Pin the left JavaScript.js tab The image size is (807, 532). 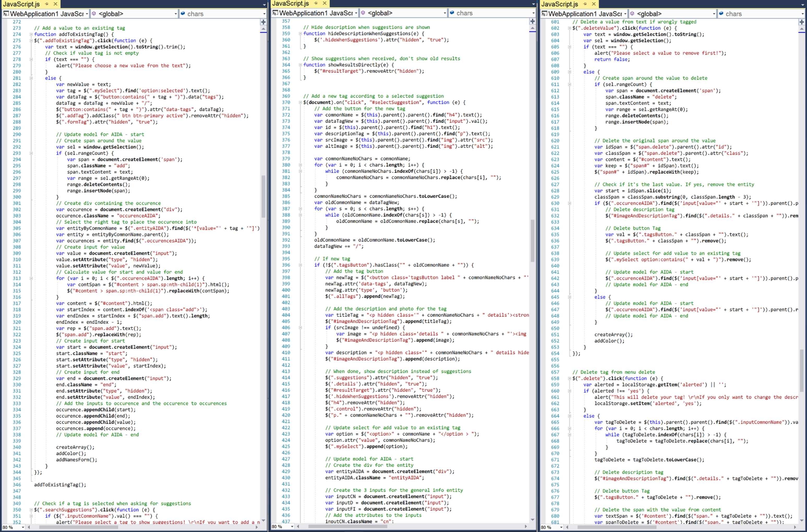[47, 4]
